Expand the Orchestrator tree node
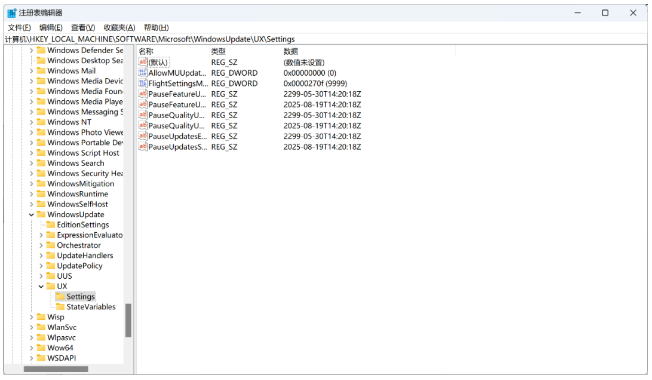The image size is (652, 380). point(41,245)
